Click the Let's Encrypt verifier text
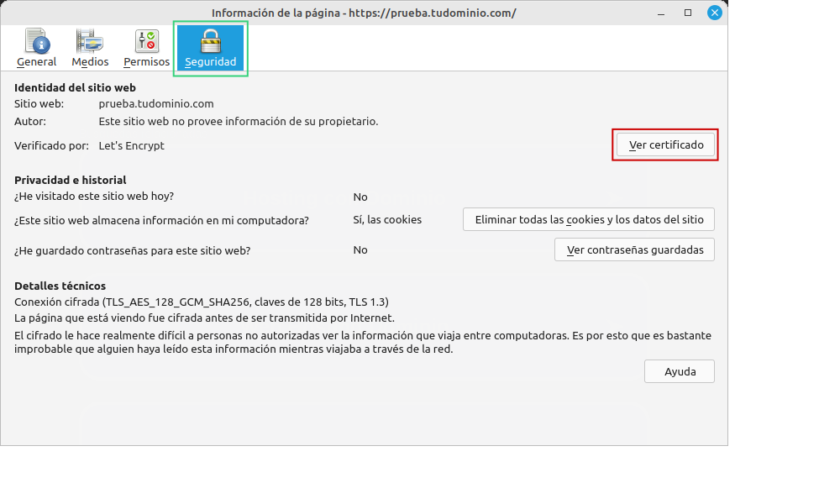The width and height of the screenshot is (840, 504). [131, 146]
